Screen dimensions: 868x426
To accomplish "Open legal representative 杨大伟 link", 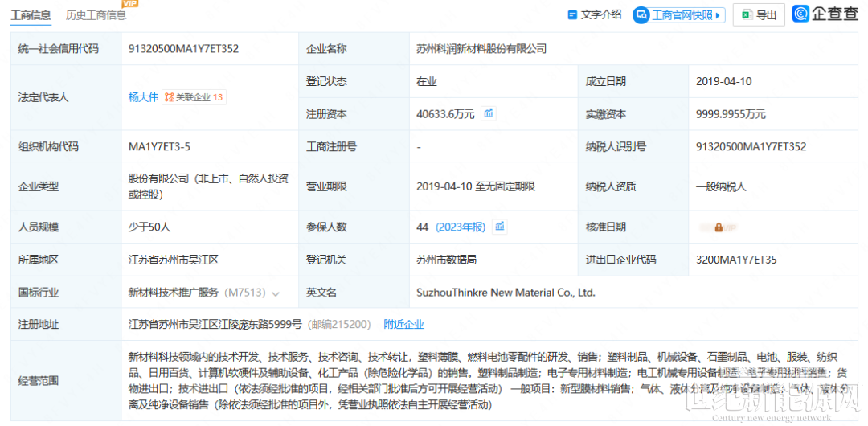I will click(143, 97).
